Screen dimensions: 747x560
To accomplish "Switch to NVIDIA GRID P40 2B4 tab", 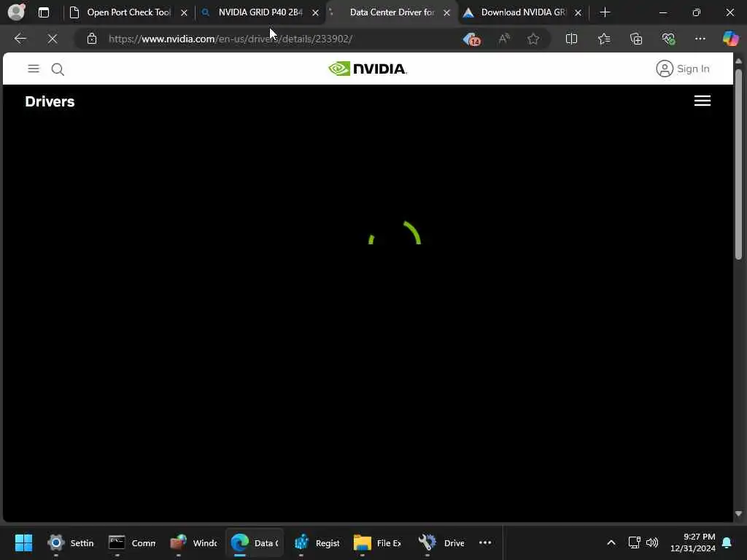I will click(260, 12).
